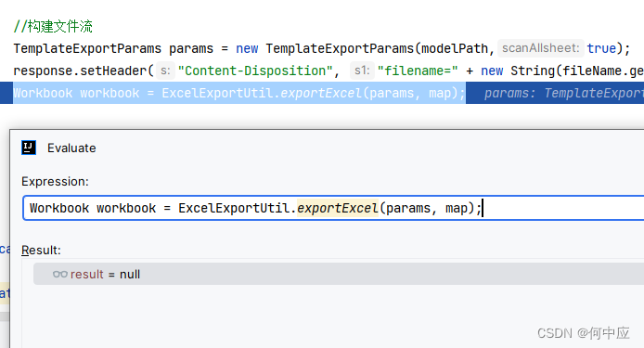Select the result = null row
The width and height of the screenshot is (644, 348).
coord(339,274)
